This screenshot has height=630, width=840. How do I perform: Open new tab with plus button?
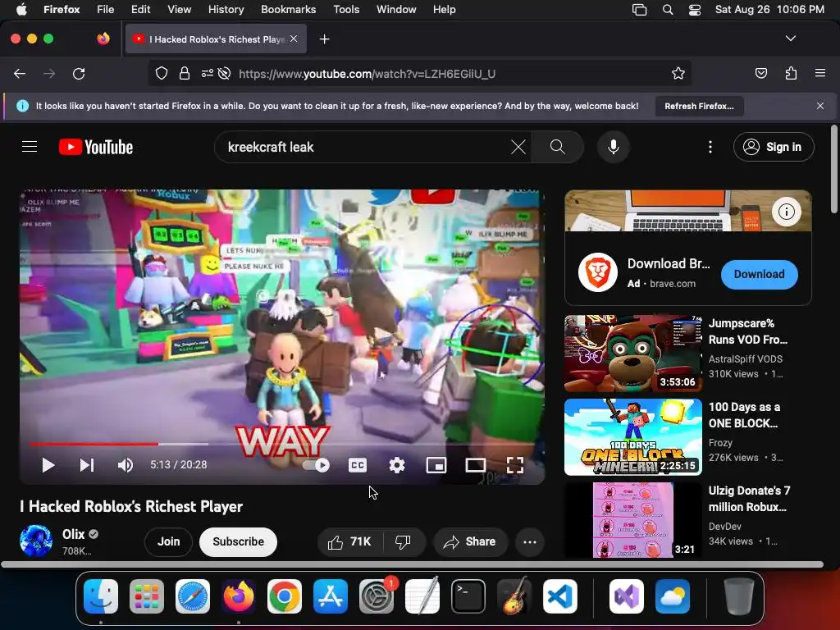pos(324,39)
